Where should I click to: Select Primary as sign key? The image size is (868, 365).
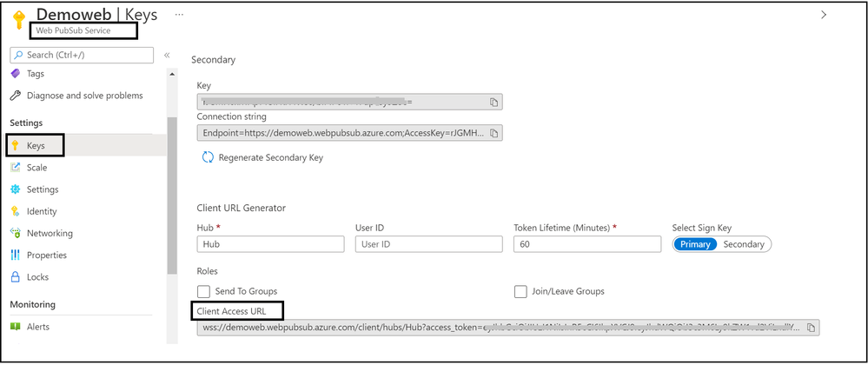point(695,244)
